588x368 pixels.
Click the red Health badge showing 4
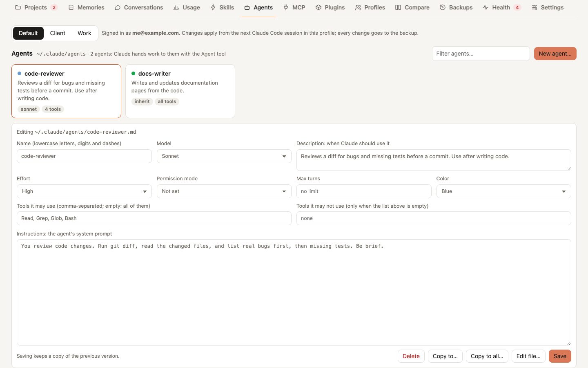pos(517,7)
